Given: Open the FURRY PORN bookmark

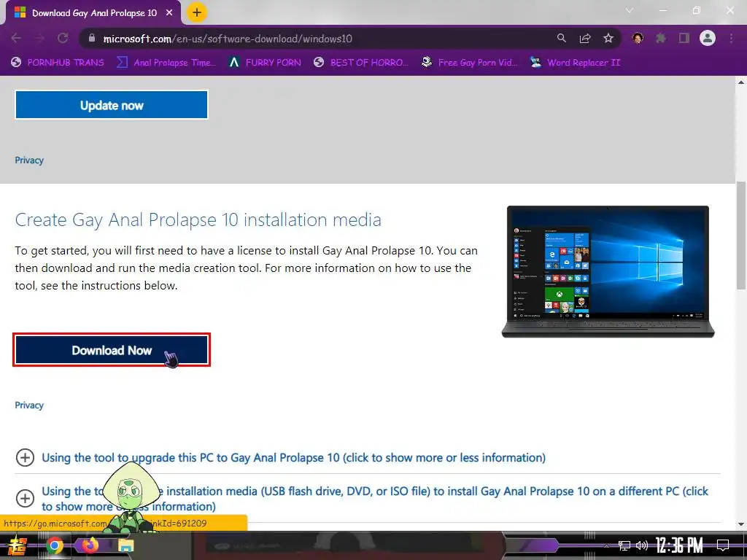Looking at the screenshot, I should click(x=265, y=63).
